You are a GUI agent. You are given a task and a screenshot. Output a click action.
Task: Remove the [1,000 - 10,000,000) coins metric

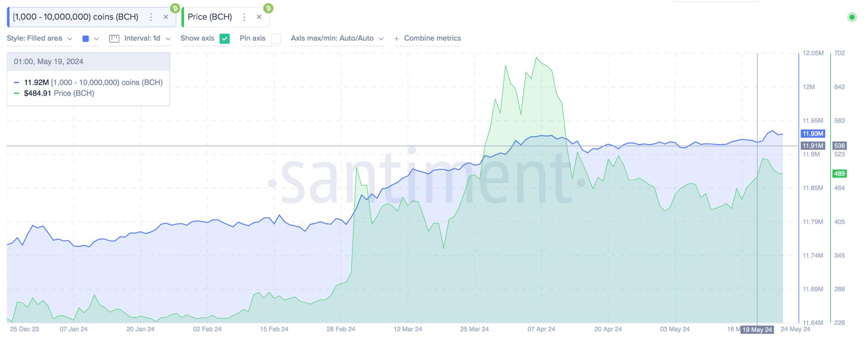(166, 17)
